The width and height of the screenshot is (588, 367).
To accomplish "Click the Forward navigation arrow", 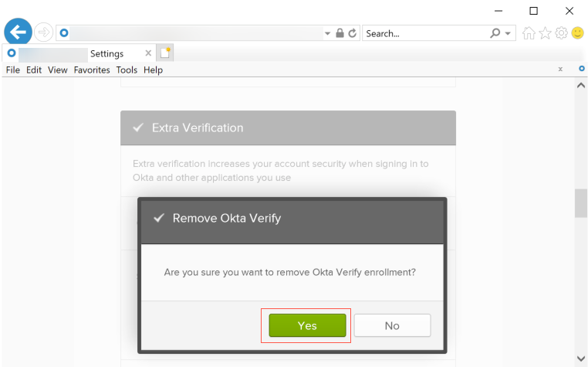I will [43, 32].
